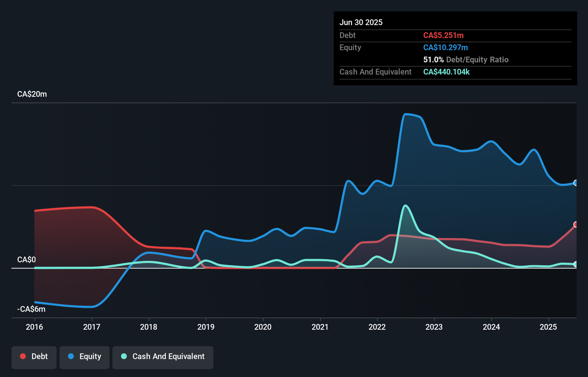Select the teal Cash endpoint marker on chart
This screenshot has height=377, width=588.
(x=575, y=264)
